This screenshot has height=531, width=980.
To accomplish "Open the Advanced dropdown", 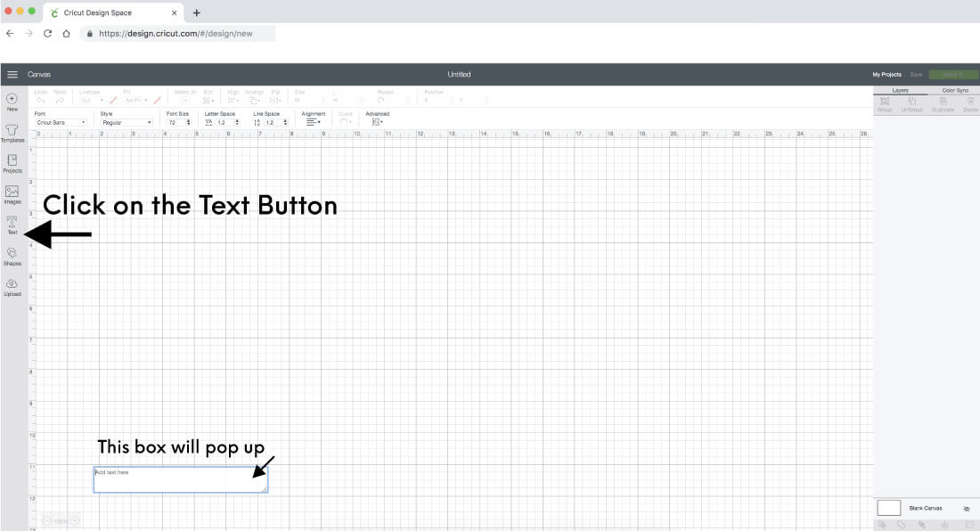I will click(377, 122).
